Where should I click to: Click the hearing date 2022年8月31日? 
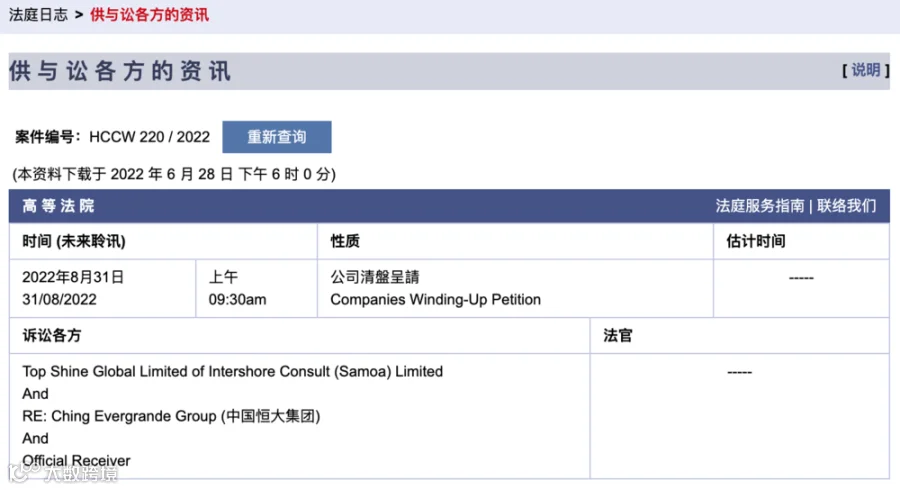click(x=73, y=277)
